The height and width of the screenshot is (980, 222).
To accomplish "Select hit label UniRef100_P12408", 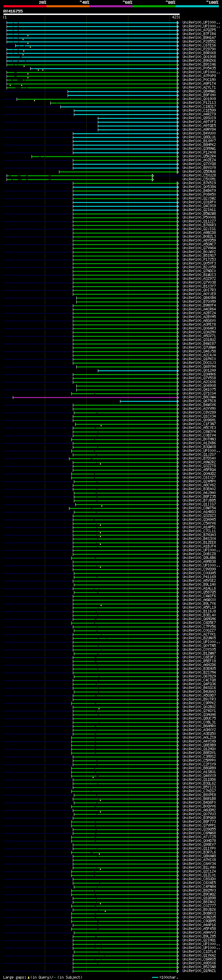I will tap(199, 153).
